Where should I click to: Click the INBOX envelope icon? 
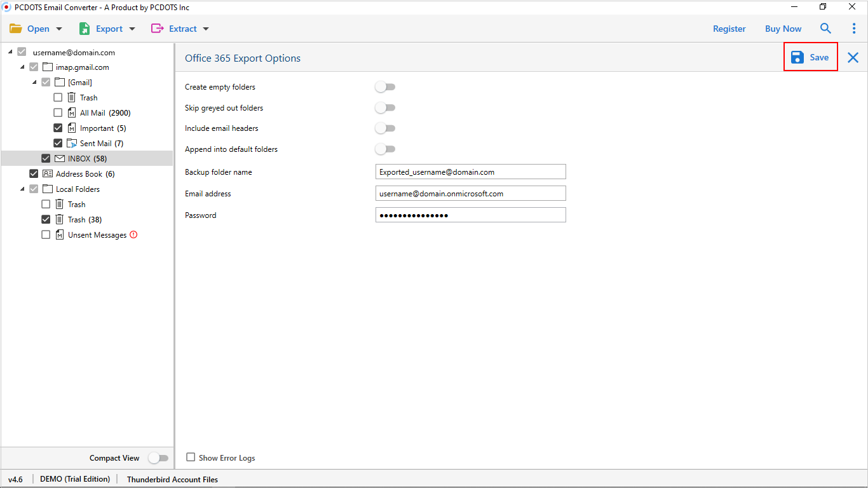[60, 158]
